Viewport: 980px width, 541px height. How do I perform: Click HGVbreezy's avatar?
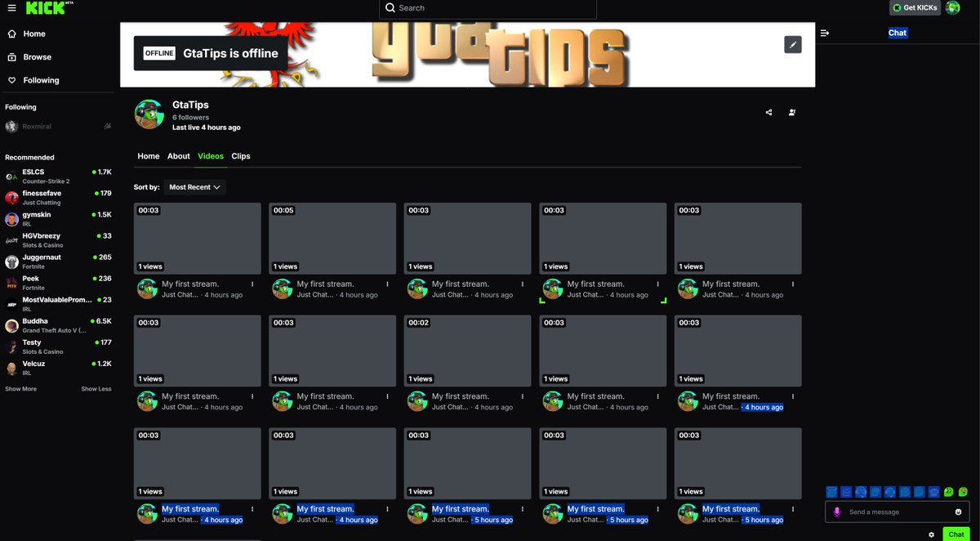point(11,240)
